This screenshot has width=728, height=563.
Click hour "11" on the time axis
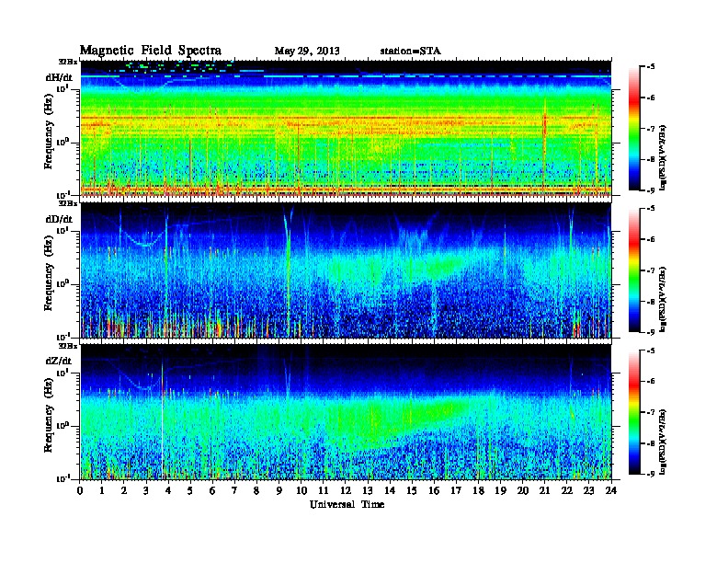coord(324,491)
